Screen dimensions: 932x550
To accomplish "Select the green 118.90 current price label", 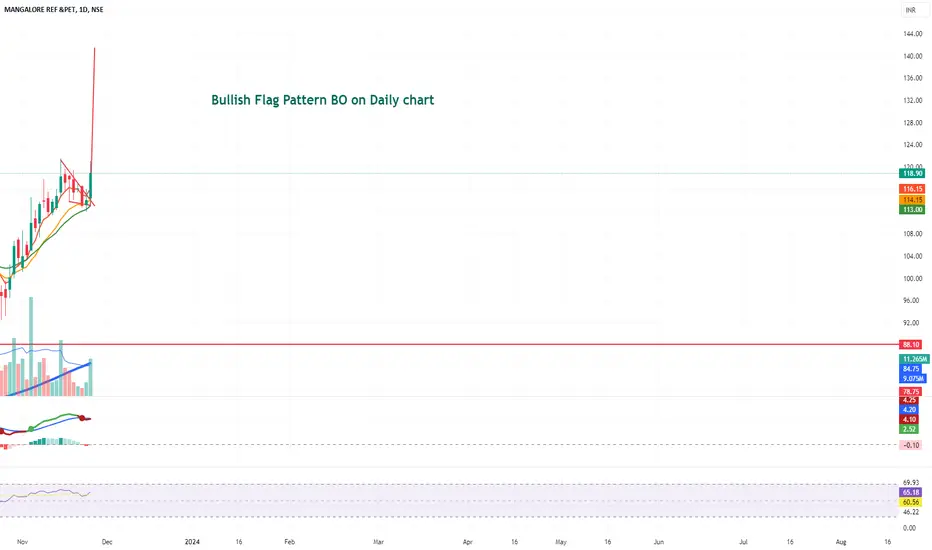I will click(x=912, y=174).
